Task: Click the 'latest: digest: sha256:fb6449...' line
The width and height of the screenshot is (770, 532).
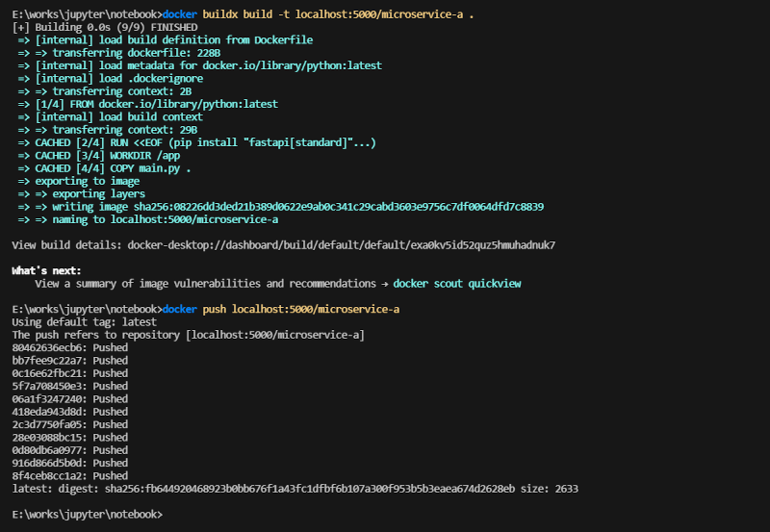Action: (295, 489)
